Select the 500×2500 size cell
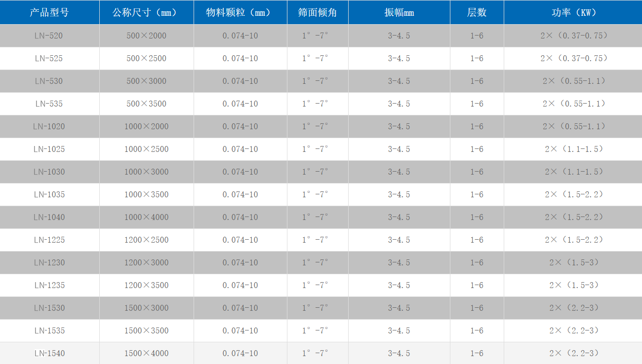 [x=146, y=58]
